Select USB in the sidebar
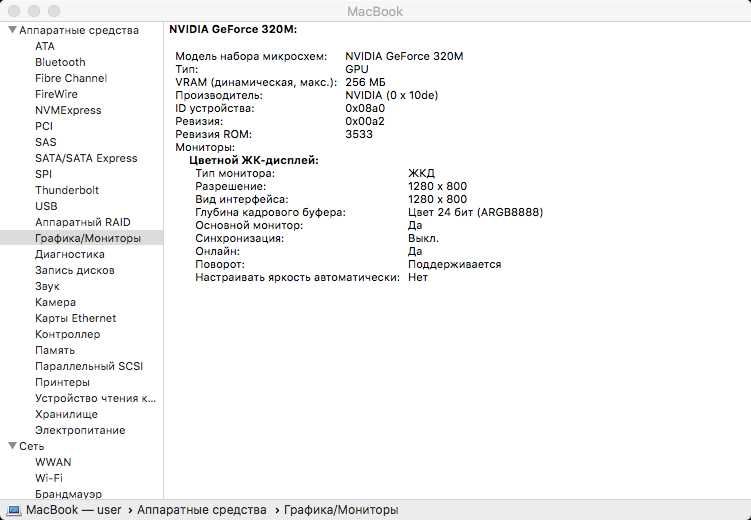This screenshot has height=520, width=751. tap(46, 206)
